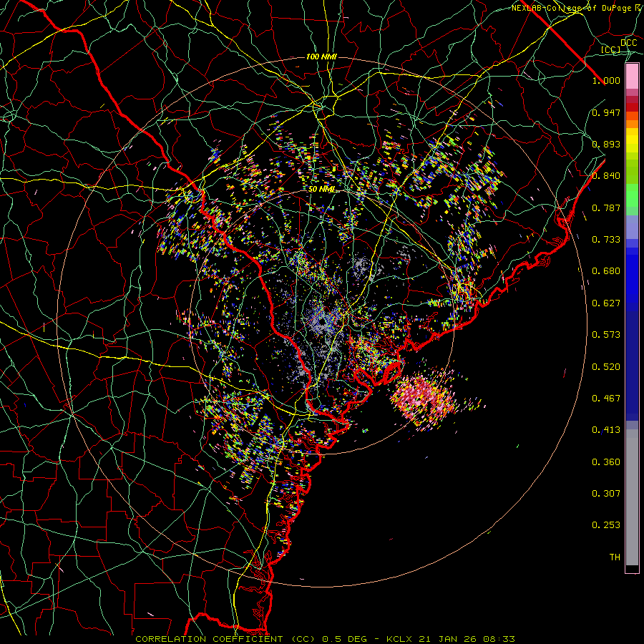This screenshot has height=644, width=644.
Task: Select the 0.573 legend value
Action: click(606, 334)
